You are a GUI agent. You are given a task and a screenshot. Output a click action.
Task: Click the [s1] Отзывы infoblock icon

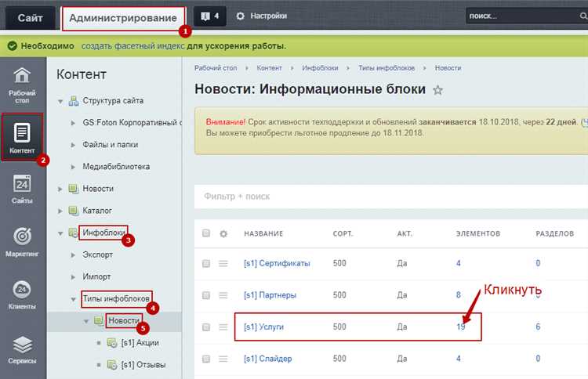pyautogui.click(x=112, y=365)
